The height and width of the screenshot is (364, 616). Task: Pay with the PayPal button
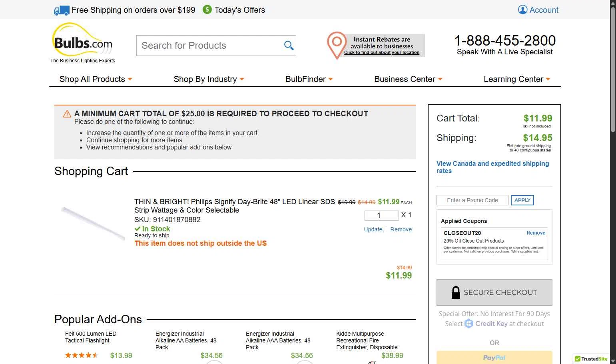494,357
